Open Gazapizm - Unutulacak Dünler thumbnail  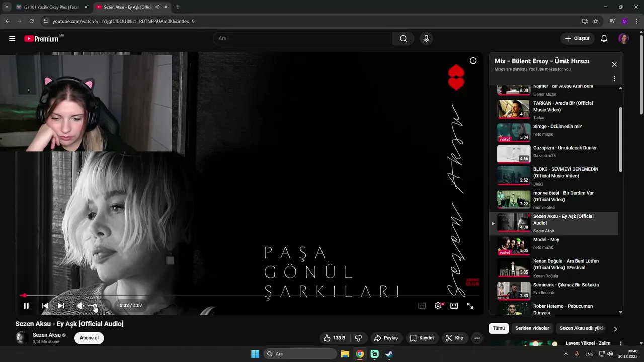514,154
